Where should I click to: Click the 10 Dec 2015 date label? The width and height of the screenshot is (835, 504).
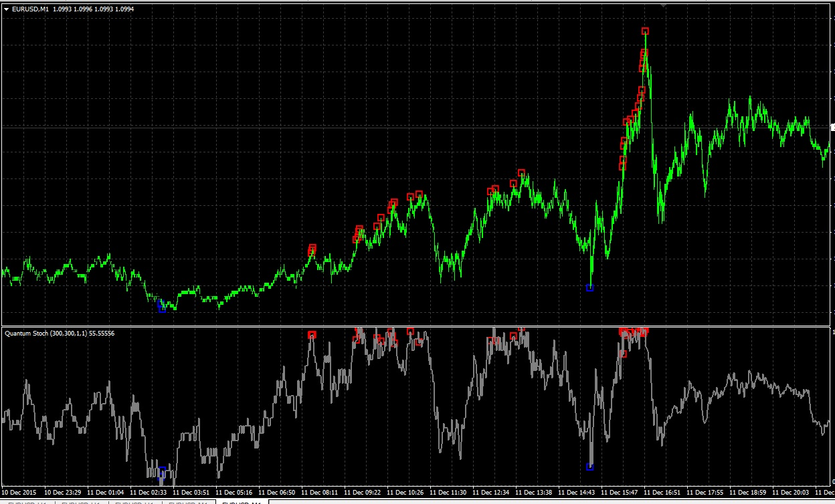click(x=19, y=492)
